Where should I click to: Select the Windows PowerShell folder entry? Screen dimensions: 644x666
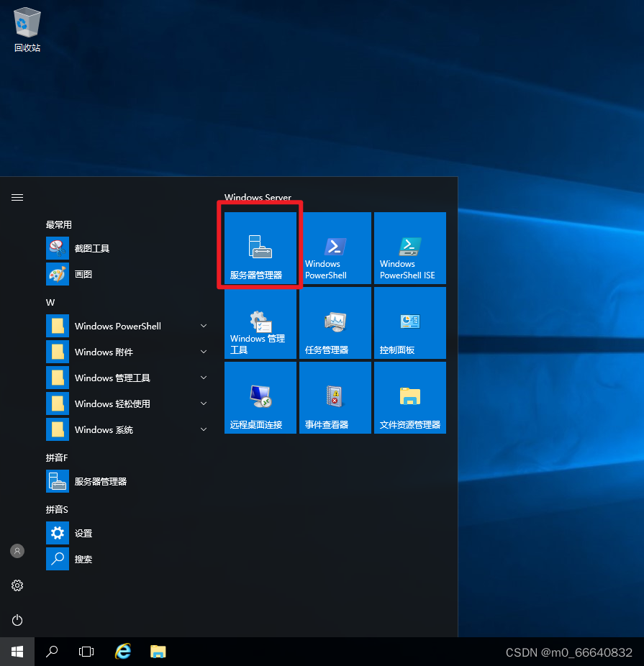pos(127,326)
